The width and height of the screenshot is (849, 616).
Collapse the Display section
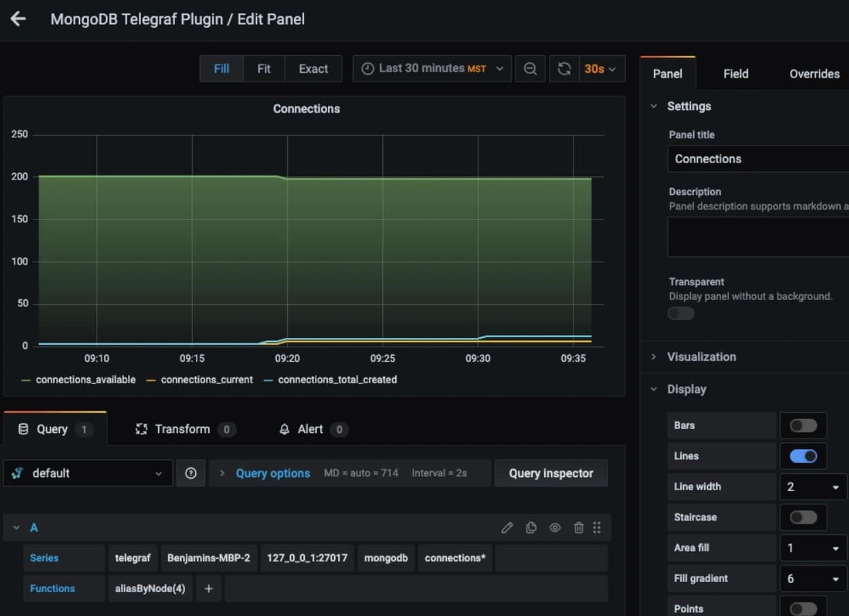click(654, 389)
